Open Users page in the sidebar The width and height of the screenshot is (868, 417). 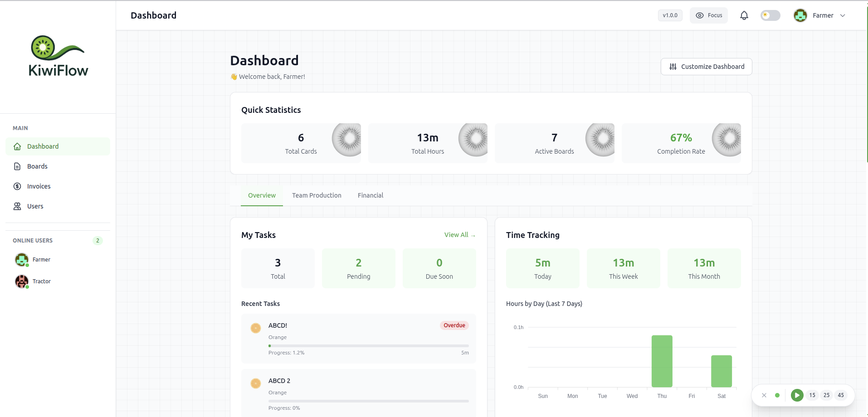(35, 206)
